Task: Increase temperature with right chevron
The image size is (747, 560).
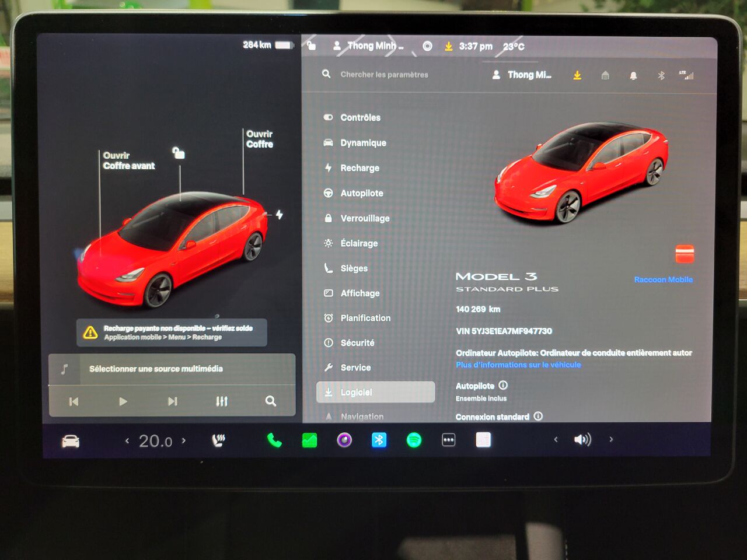Action: pyautogui.click(x=184, y=440)
